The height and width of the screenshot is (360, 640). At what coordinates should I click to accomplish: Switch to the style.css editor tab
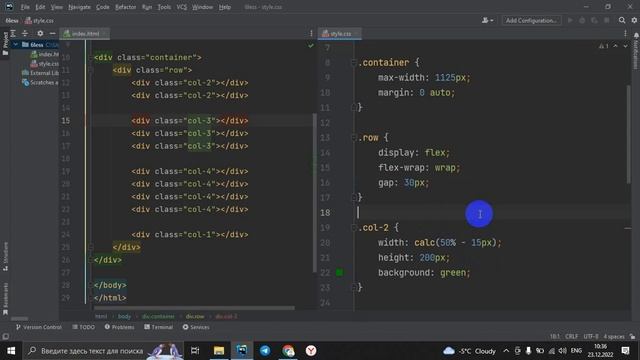pyautogui.click(x=340, y=33)
